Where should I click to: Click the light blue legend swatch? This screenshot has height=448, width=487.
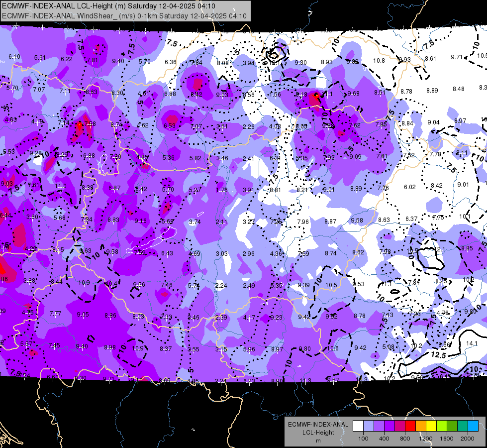point(473,426)
